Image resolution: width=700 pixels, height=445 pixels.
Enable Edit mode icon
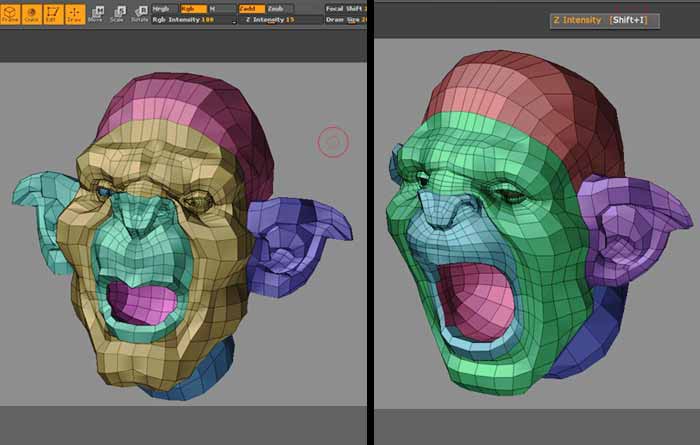(53, 13)
